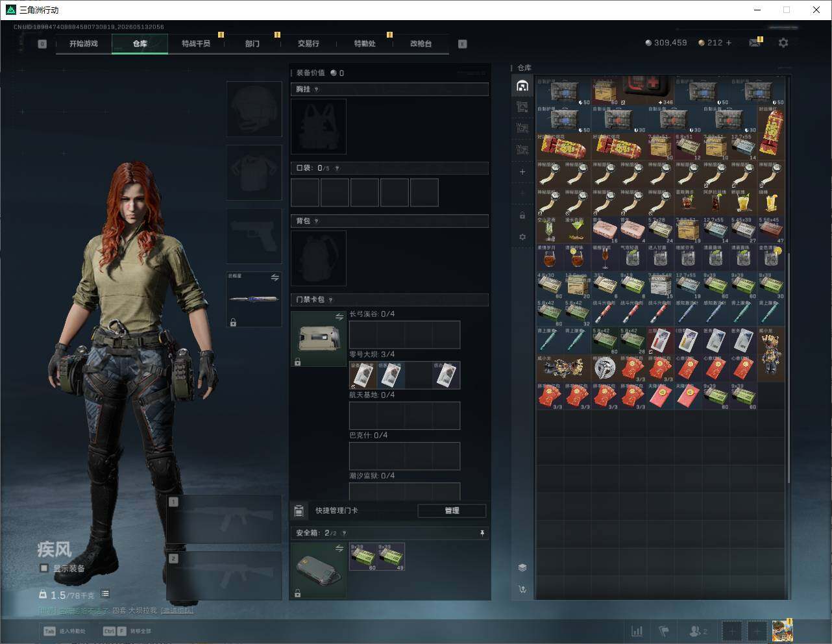Open the 特勤处 tab
This screenshot has height=644, width=832.
(x=365, y=43)
